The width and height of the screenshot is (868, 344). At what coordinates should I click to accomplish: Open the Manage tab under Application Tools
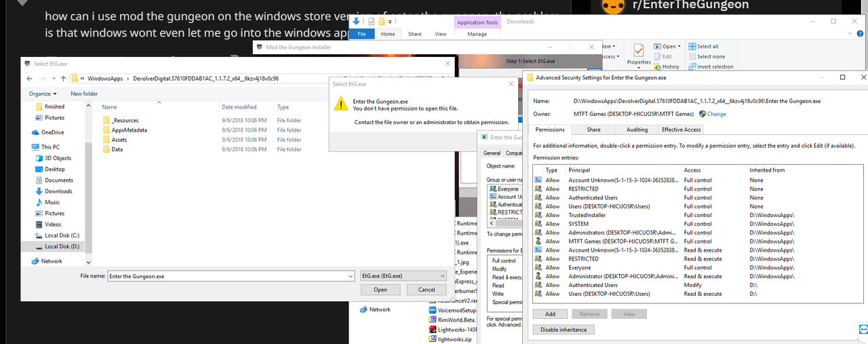click(477, 34)
